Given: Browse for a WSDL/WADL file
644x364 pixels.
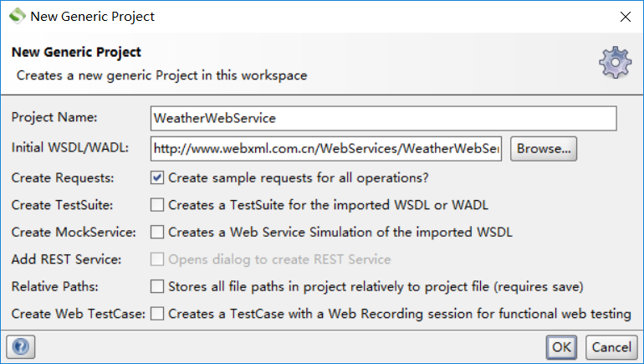Looking at the screenshot, I should (544, 149).
